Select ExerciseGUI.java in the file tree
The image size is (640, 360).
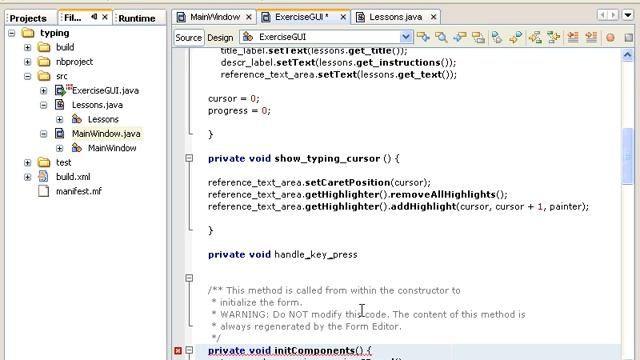pyautogui.click(x=105, y=91)
